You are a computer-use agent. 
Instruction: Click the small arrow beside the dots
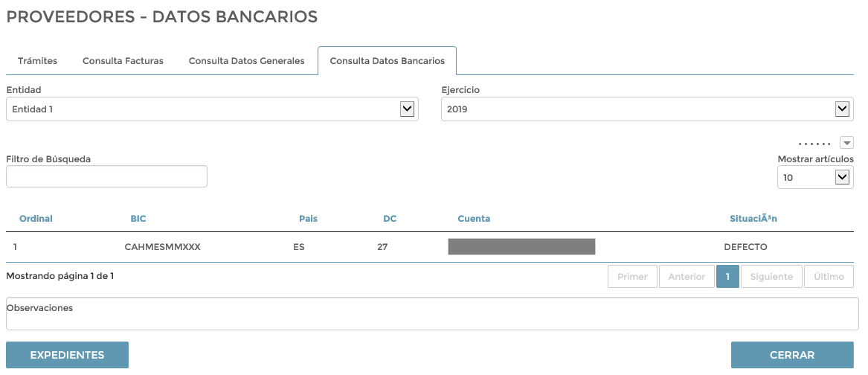pyautogui.click(x=846, y=143)
